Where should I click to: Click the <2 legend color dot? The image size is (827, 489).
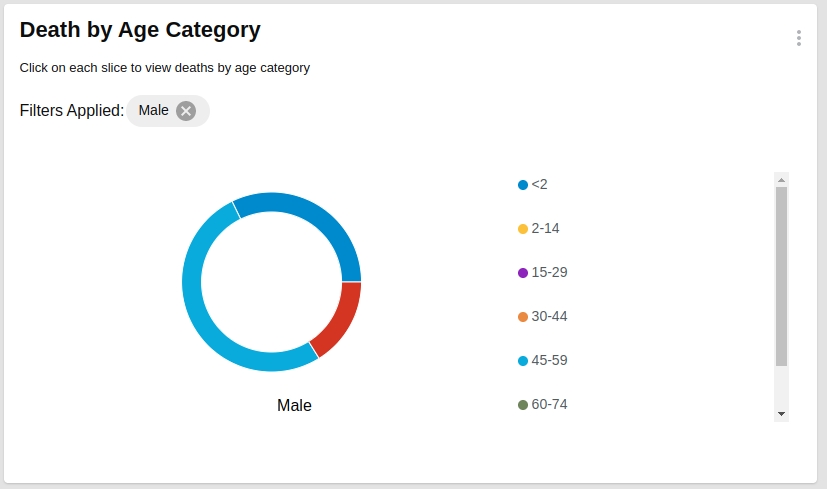pos(523,185)
